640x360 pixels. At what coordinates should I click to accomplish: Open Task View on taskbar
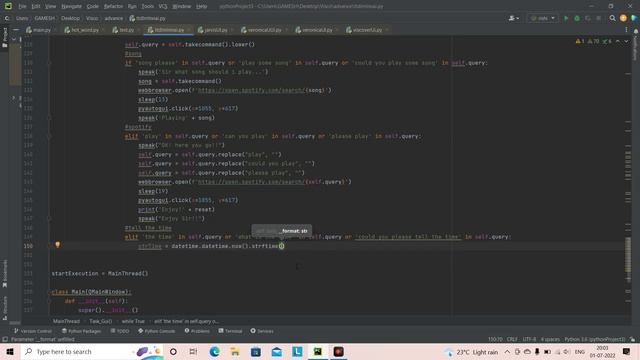click(193, 352)
